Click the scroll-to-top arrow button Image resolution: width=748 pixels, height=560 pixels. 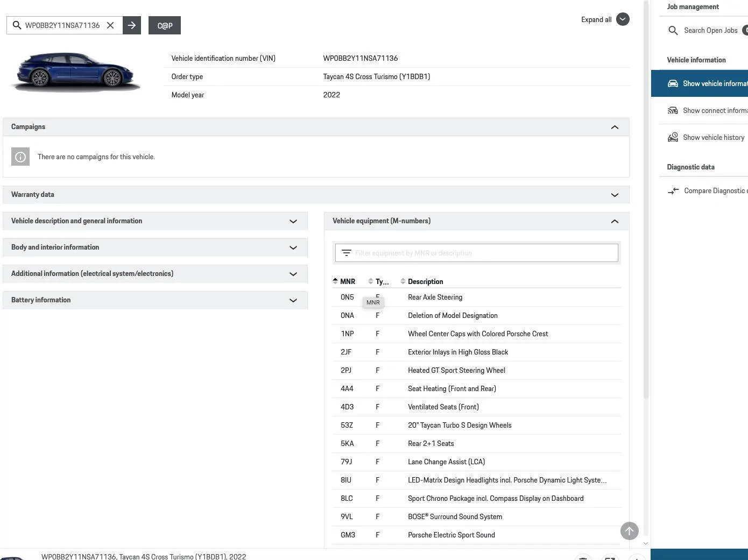pos(629,531)
